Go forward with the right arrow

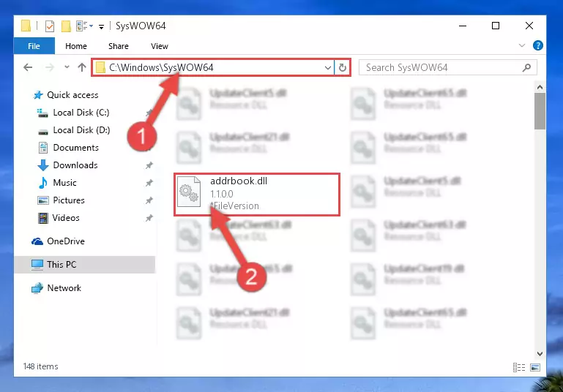50,67
